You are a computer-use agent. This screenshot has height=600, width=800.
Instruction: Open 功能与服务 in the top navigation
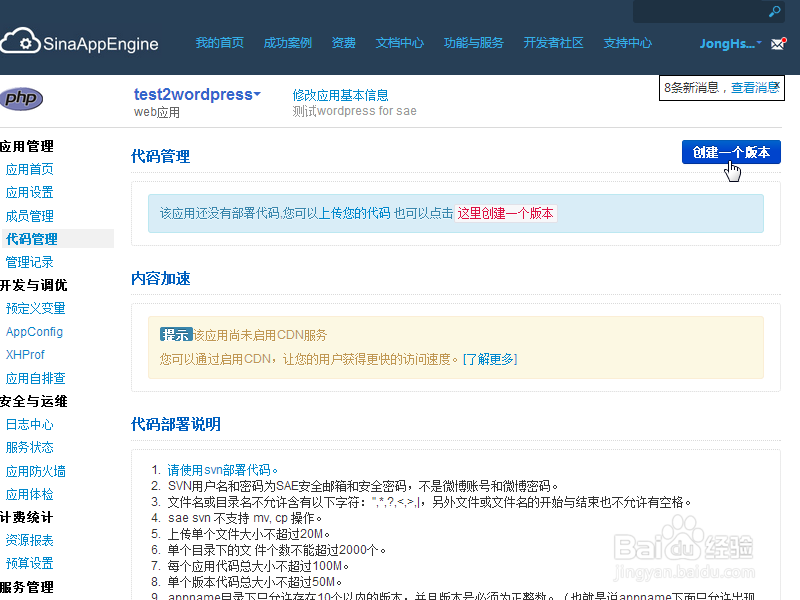pyautogui.click(x=473, y=43)
